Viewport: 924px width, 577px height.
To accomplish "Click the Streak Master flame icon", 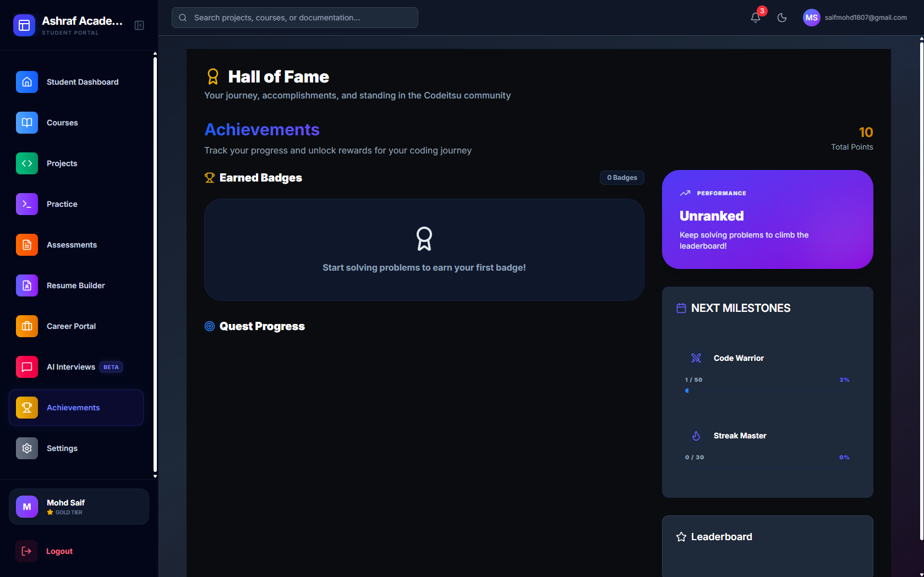I will click(x=696, y=436).
